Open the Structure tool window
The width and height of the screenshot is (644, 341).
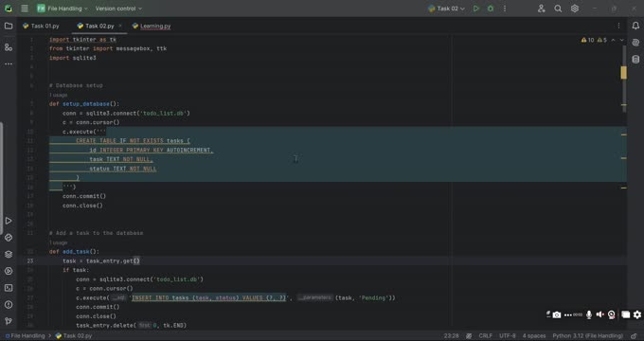(x=9, y=47)
